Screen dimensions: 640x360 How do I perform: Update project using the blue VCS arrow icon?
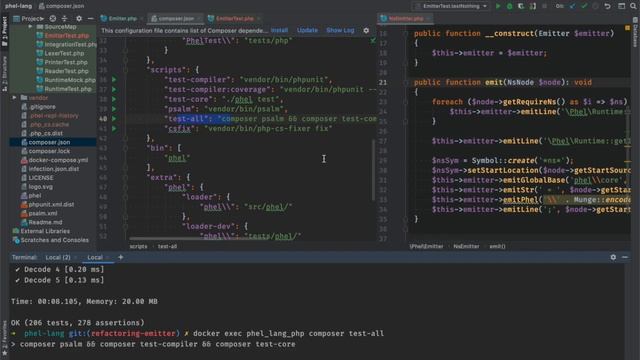(x=572, y=6)
